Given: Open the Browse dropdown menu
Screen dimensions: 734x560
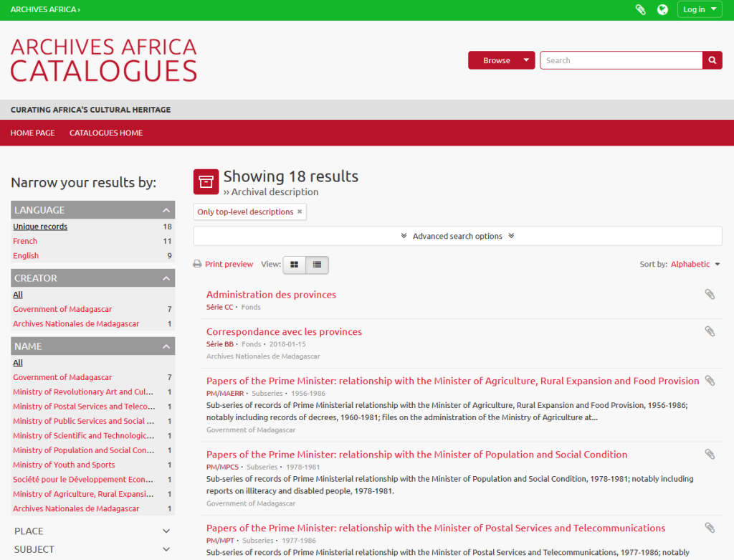Looking at the screenshot, I should [x=501, y=60].
